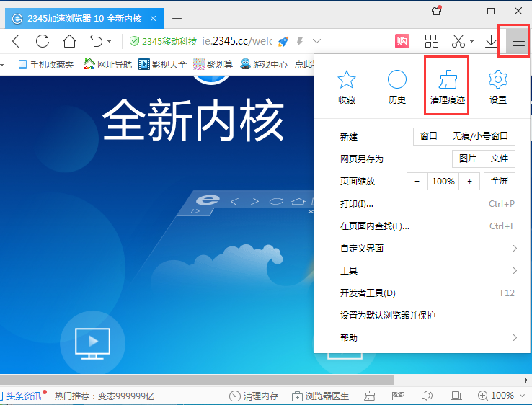Expand the 自定义界面 submenu
The width and height of the screenshot is (532, 405).
click(427, 248)
